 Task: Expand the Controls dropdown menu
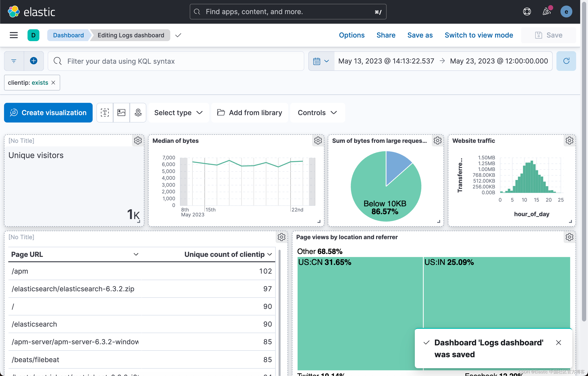point(317,113)
